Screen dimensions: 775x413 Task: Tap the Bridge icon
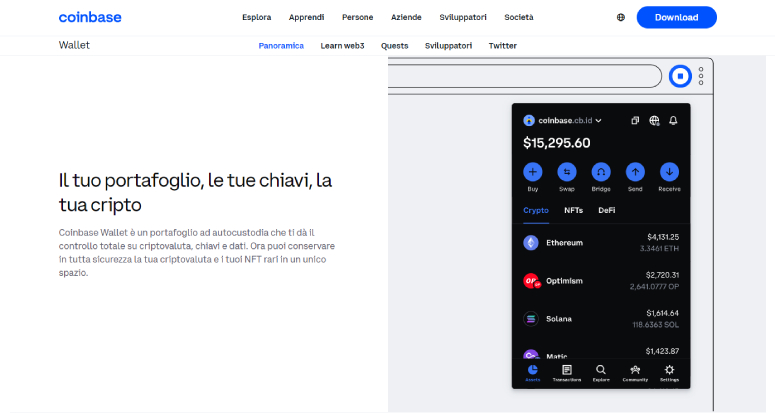point(601,172)
